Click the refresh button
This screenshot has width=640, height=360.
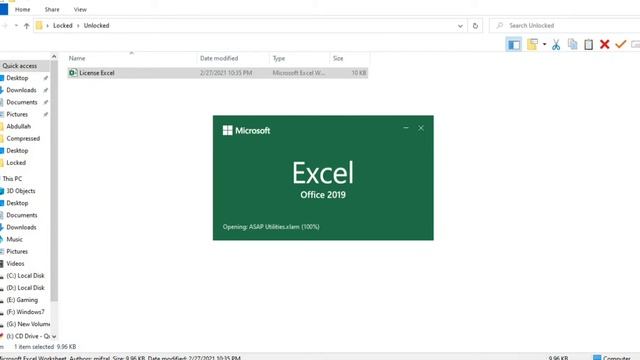click(475, 26)
